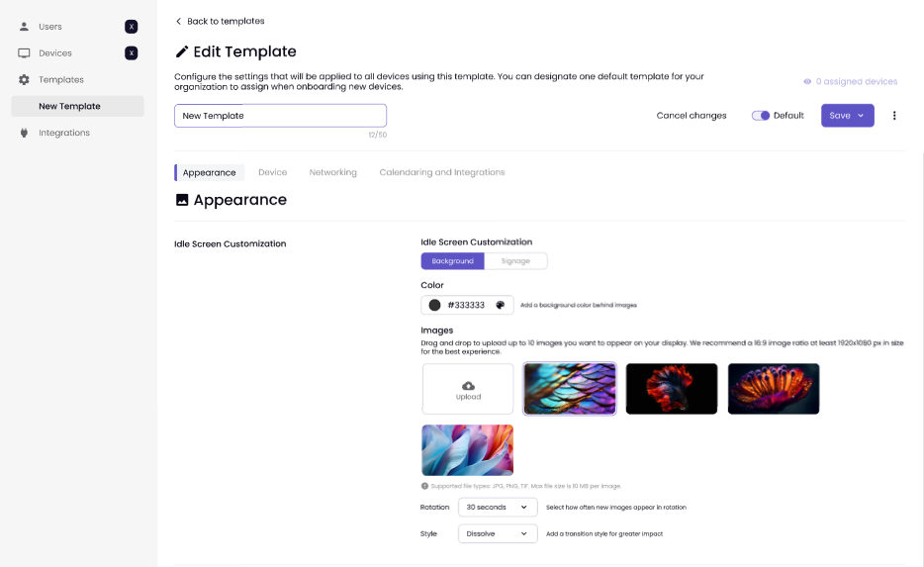Image resolution: width=924 pixels, height=567 pixels.
Task: Switch to Calendaring and Integrations tab
Action: [x=442, y=173]
